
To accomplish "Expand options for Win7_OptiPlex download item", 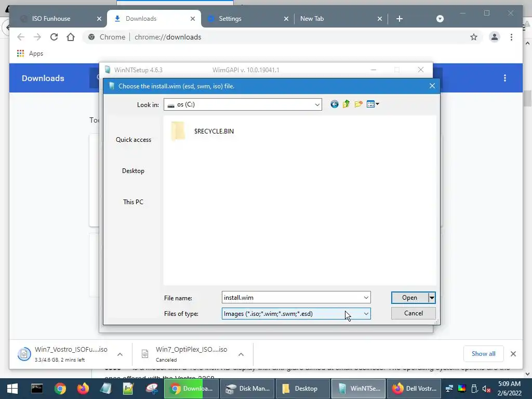I will point(241,354).
